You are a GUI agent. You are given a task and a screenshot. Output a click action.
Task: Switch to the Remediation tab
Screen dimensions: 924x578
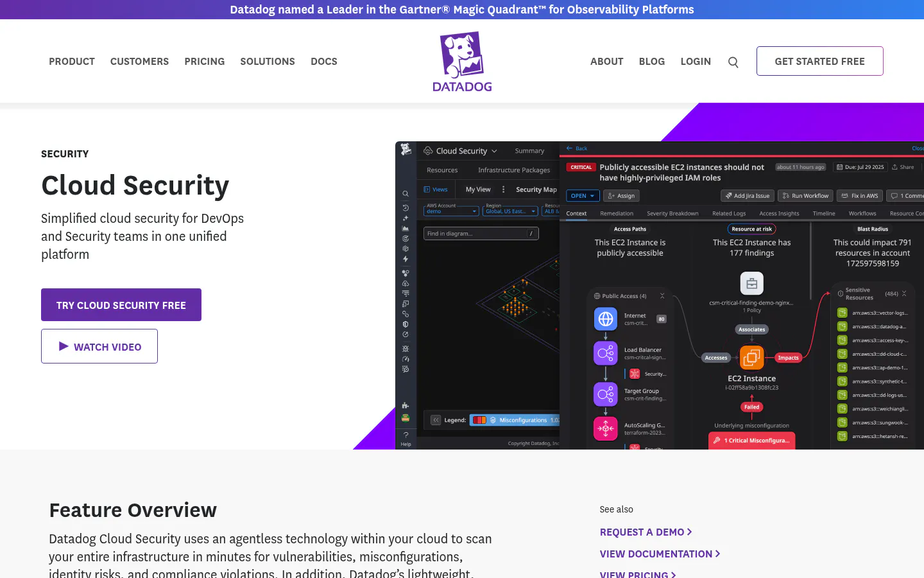pyautogui.click(x=617, y=213)
